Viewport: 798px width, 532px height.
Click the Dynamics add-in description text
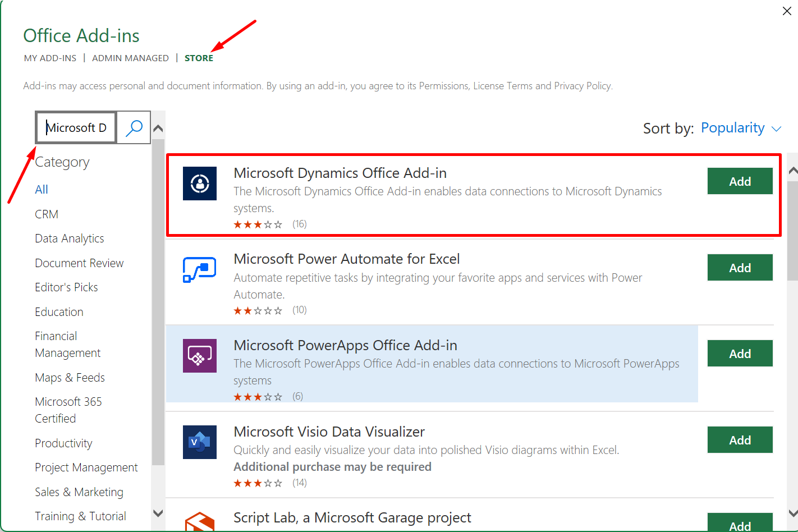(x=448, y=200)
